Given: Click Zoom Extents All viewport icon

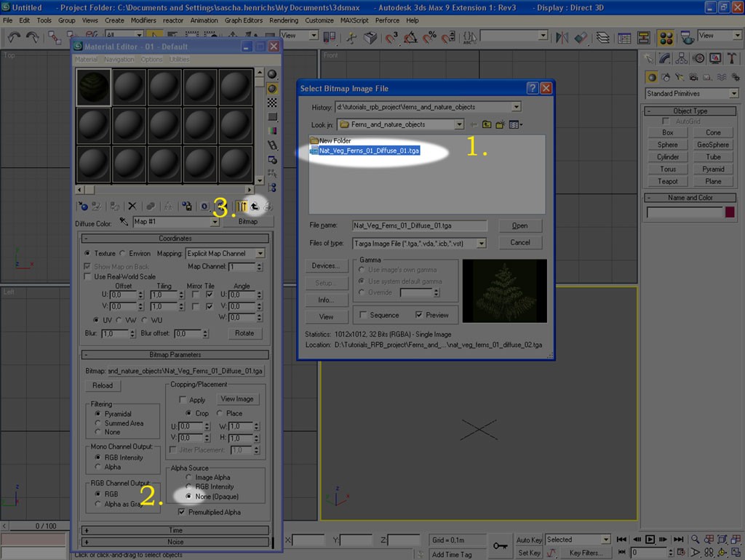Looking at the screenshot, I should click(x=736, y=539).
